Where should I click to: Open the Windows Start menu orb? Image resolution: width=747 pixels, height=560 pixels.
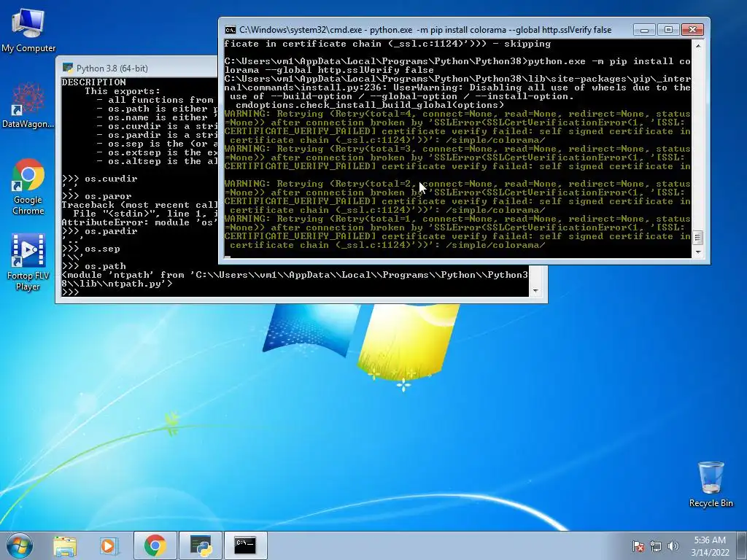[x=20, y=545]
